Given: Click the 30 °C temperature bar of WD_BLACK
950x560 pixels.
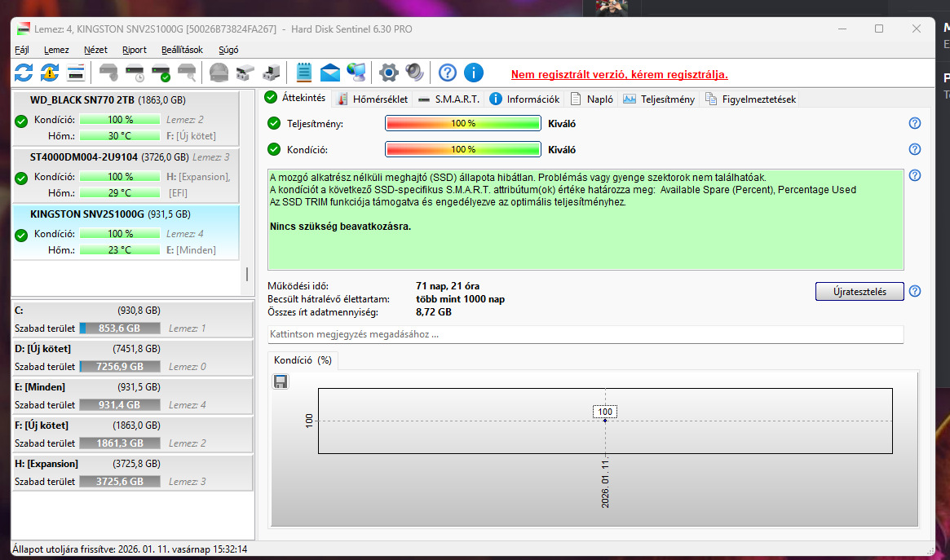Looking at the screenshot, I should [x=120, y=135].
